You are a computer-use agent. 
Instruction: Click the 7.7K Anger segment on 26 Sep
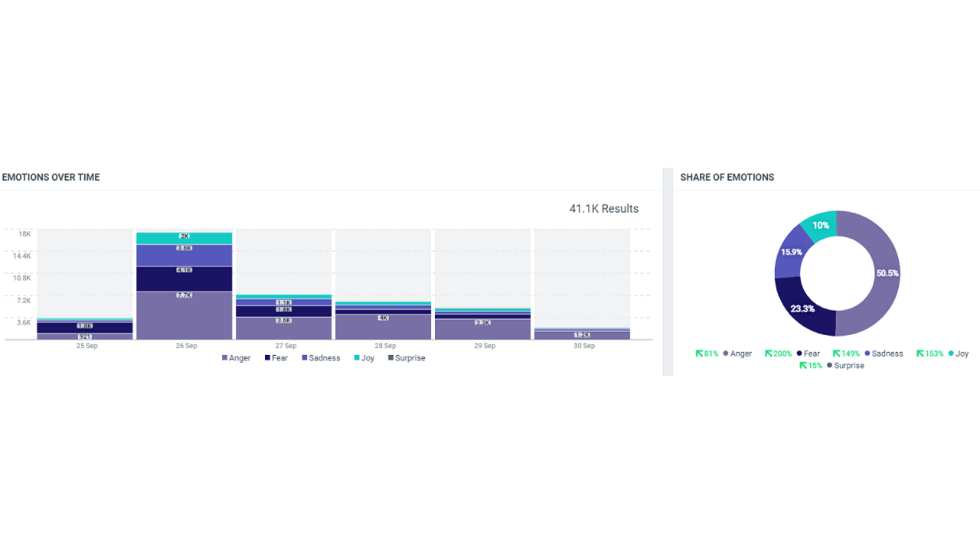click(184, 314)
